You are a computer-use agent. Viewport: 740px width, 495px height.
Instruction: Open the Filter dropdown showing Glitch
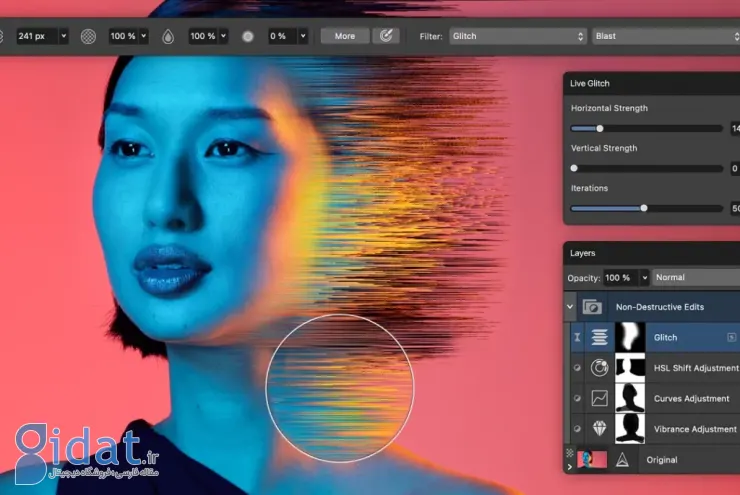(x=517, y=36)
